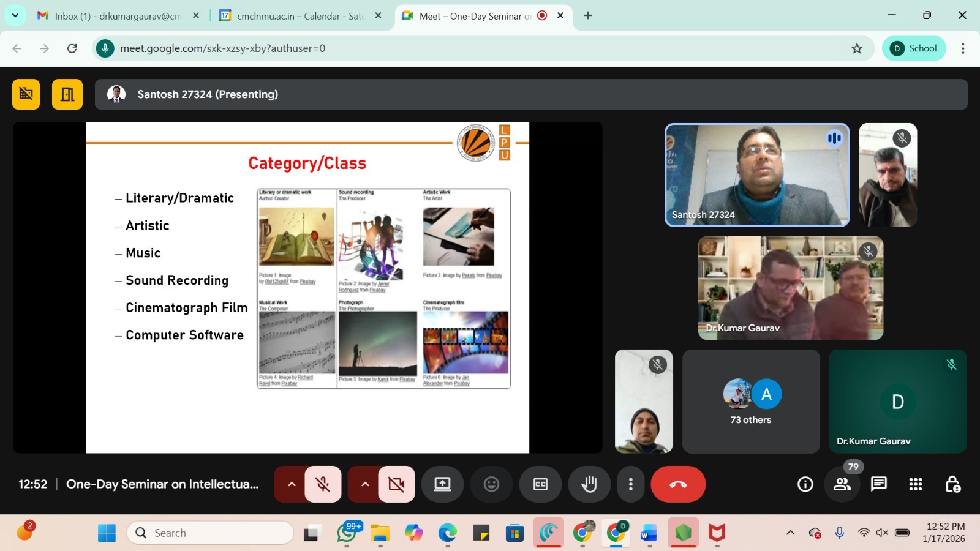The width and height of the screenshot is (980, 551).
Task: Toggle closed captions
Action: tap(540, 484)
